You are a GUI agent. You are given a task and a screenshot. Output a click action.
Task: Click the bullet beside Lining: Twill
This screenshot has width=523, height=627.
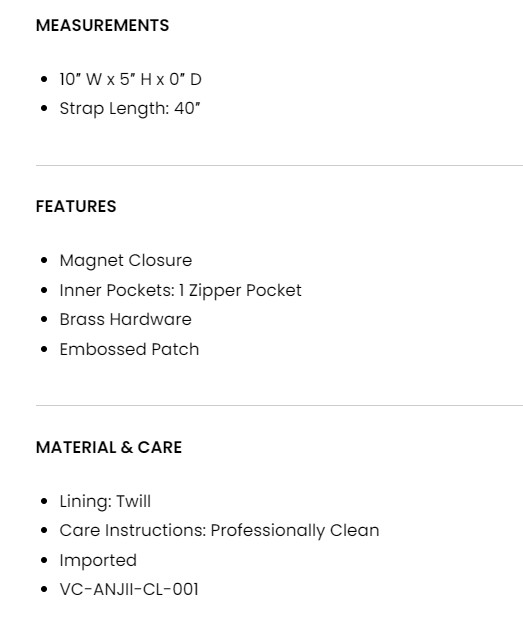click(x=44, y=501)
